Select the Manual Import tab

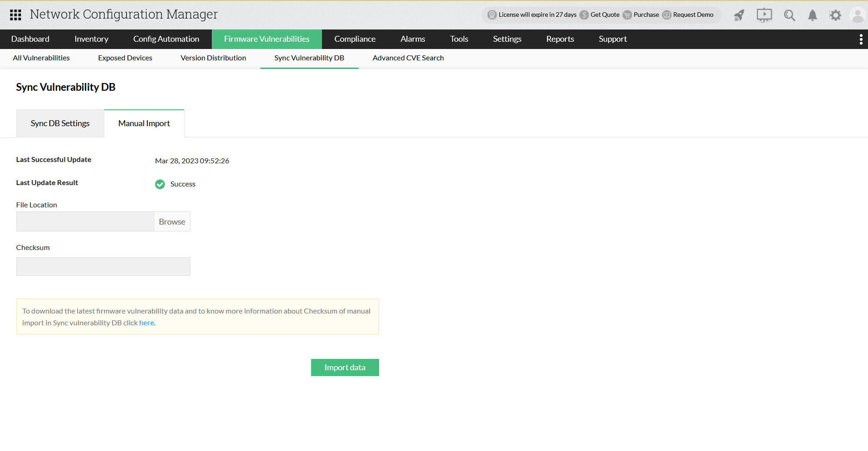click(x=144, y=123)
